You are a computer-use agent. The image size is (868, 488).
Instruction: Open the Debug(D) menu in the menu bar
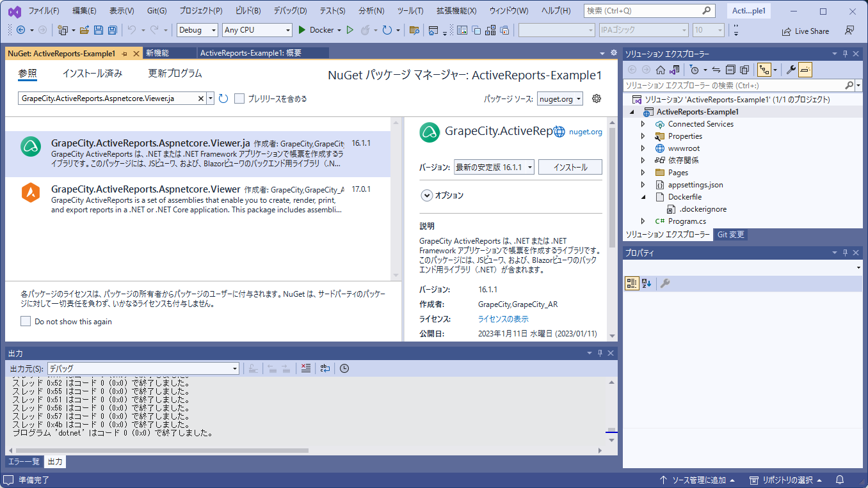[290, 11]
